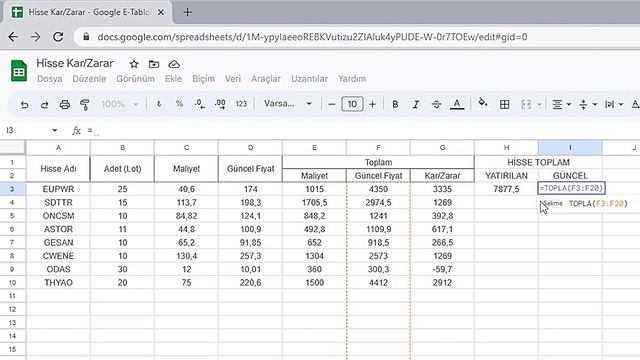Open the Araçlar menu
Viewport: 640px width, 360px height.
pyautogui.click(x=266, y=79)
